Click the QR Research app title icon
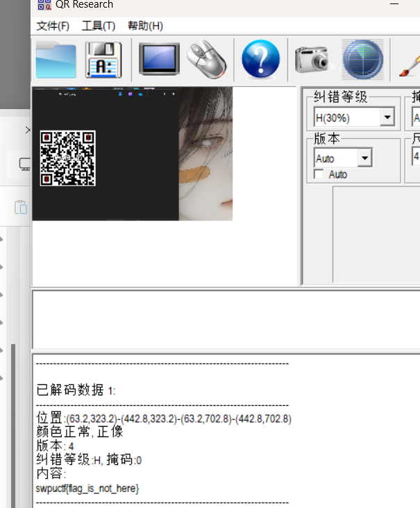 (x=44, y=5)
